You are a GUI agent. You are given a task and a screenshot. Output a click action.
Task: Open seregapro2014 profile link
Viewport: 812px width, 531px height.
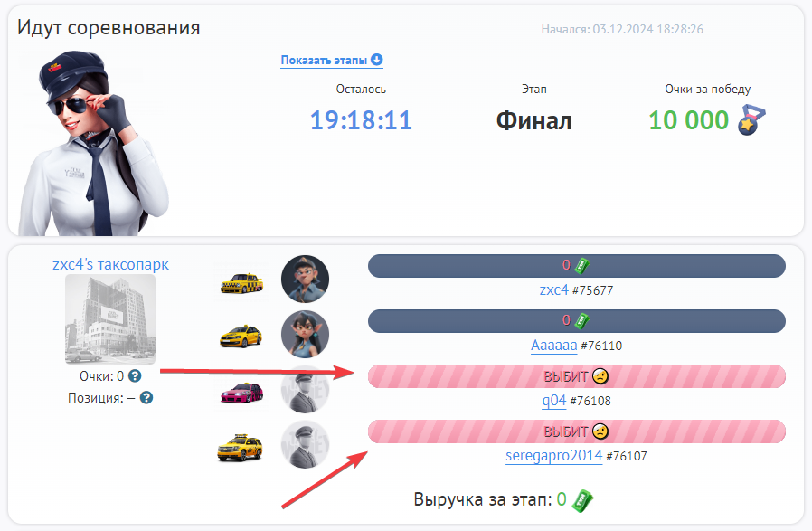point(553,456)
